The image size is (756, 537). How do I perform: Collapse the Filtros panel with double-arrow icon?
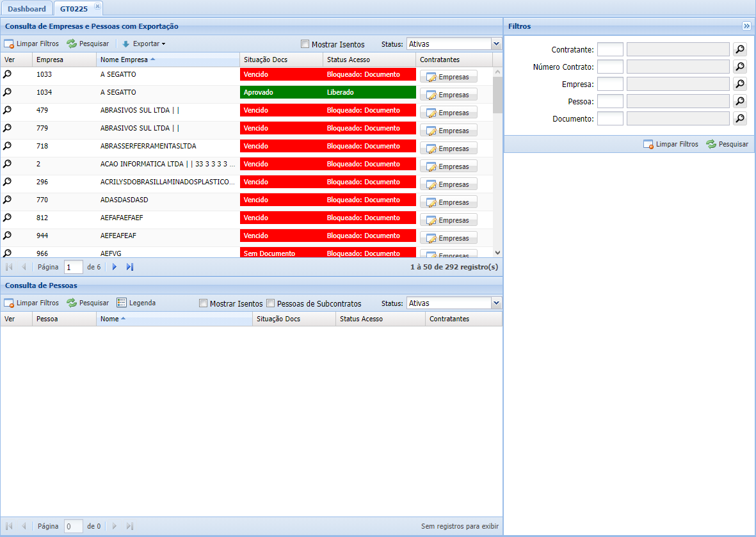tap(746, 26)
